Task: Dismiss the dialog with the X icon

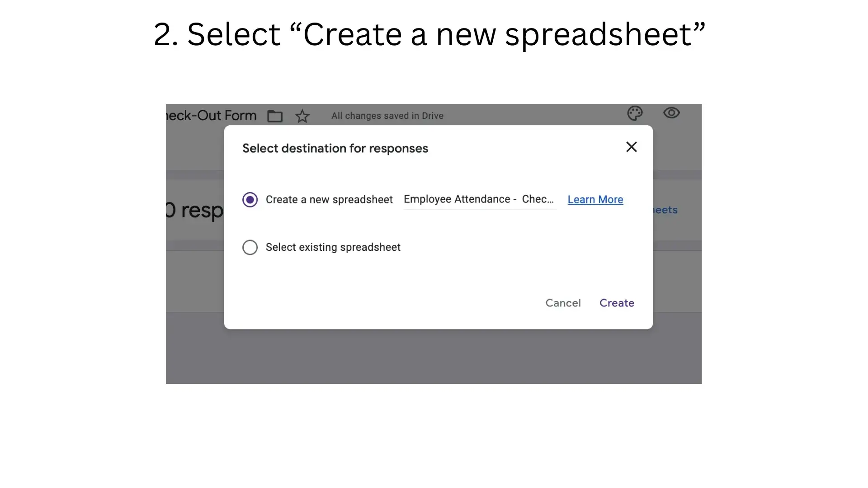Action: coord(631,147)
